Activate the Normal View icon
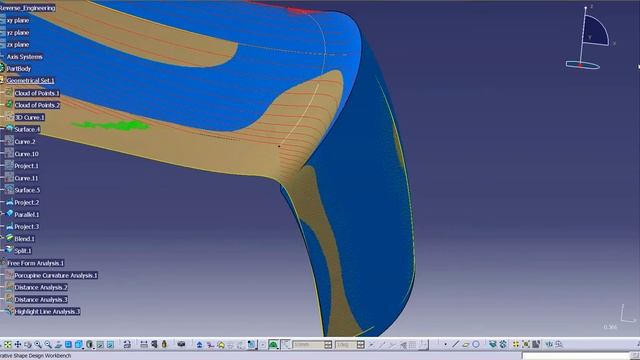The image size is (640, 360). point(58,344)
